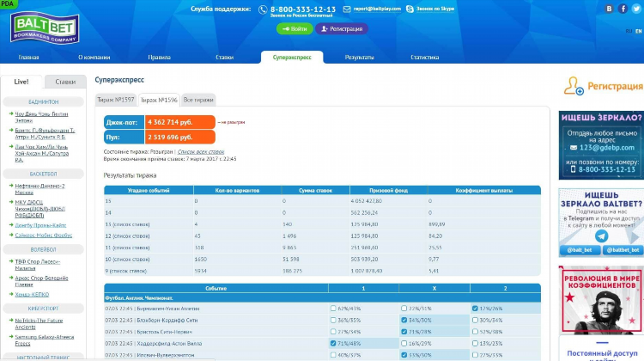This screenshot has width=644, height=361.
Task: Open the Список всех ставок link
Action: tap(201, 152)
